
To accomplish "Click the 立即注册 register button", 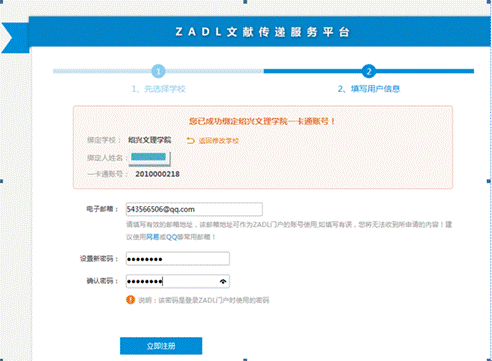I will 161,346.
